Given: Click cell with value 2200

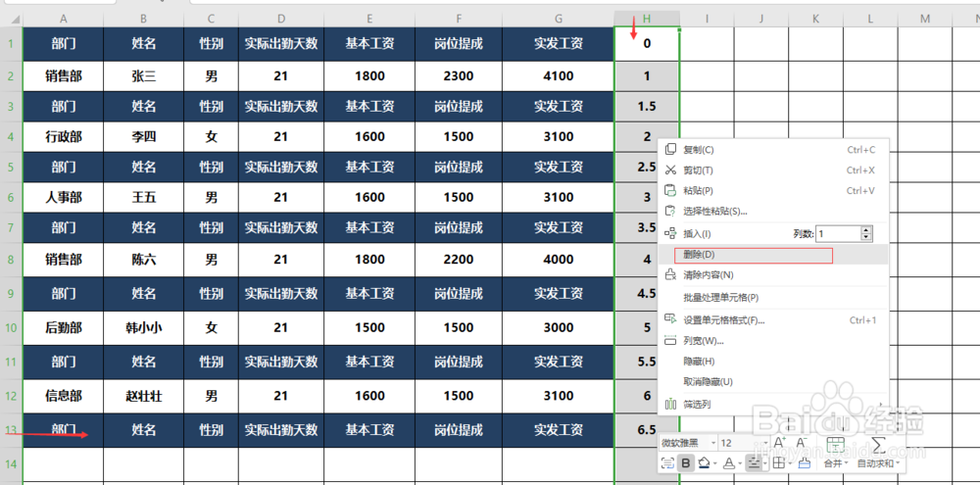Looking at the screenshot, I should [458, 260].
